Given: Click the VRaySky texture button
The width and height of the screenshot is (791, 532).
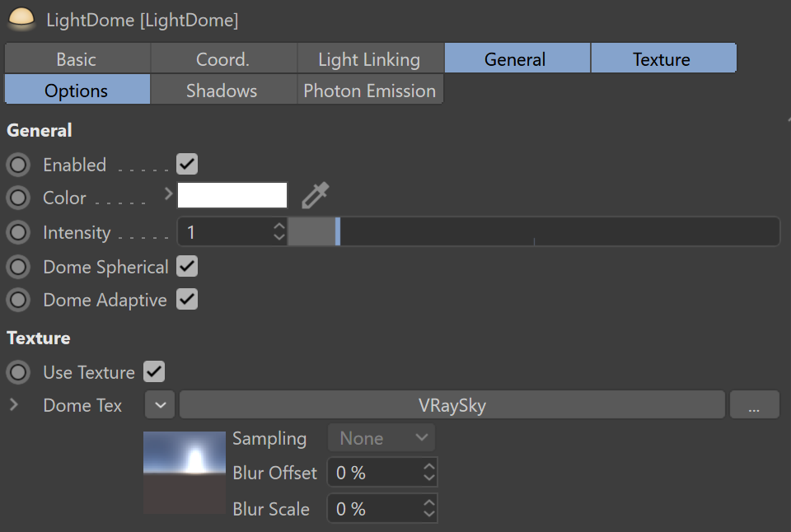Looking at the screenshot, I should click(x=453, y=405).
